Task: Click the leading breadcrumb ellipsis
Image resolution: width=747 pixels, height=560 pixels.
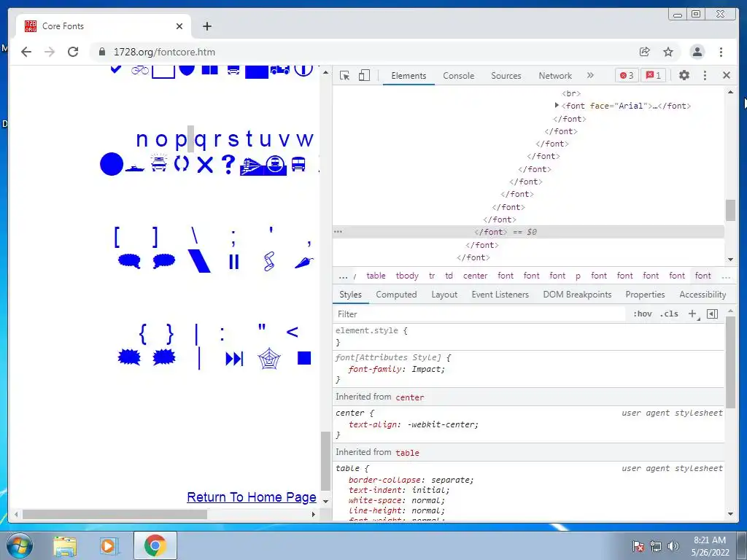Action: tap(343, 276)
